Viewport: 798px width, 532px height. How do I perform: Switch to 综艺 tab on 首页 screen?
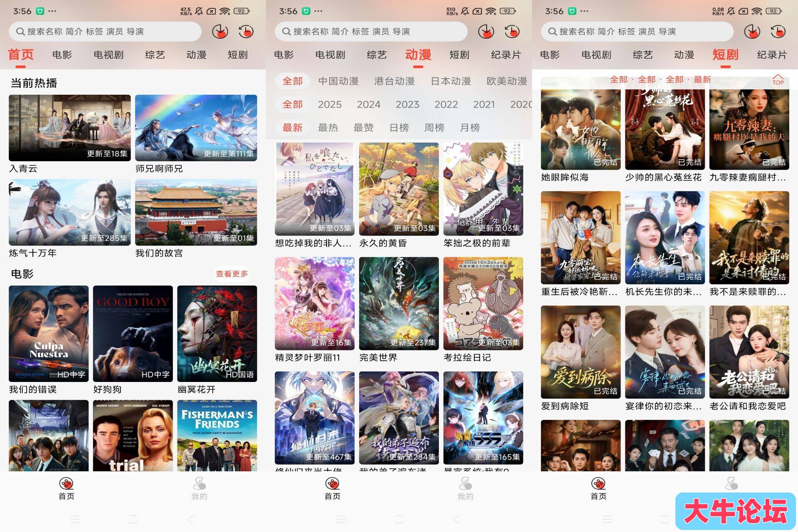coord(155,55)
